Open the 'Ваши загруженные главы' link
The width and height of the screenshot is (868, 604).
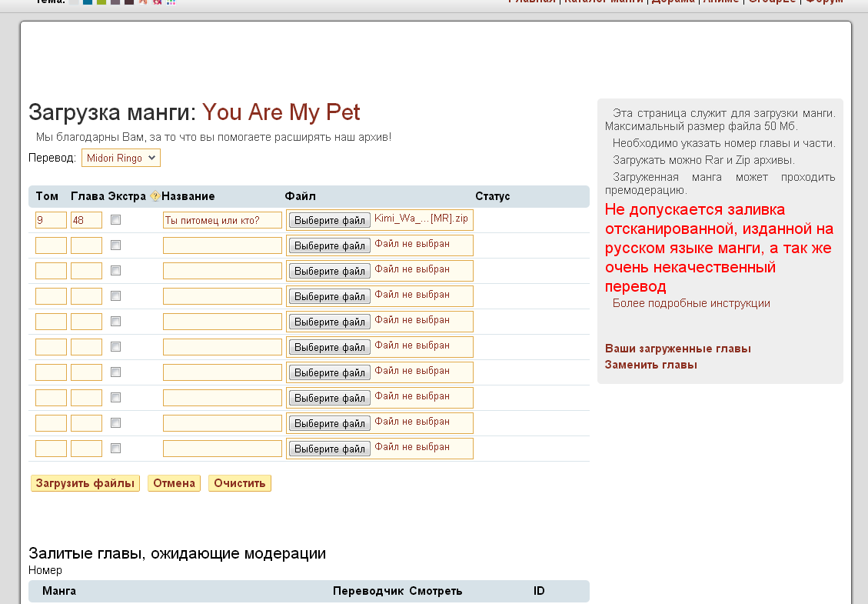[x=678, y=349]
